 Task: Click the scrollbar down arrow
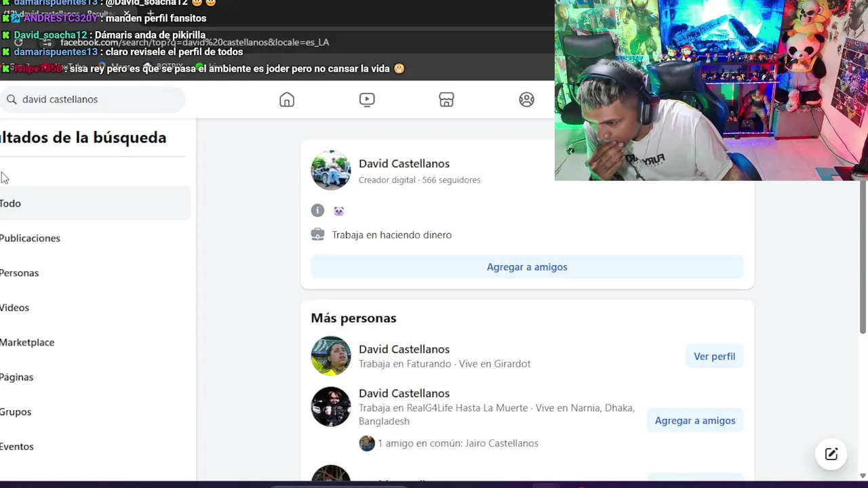[863, 476]
